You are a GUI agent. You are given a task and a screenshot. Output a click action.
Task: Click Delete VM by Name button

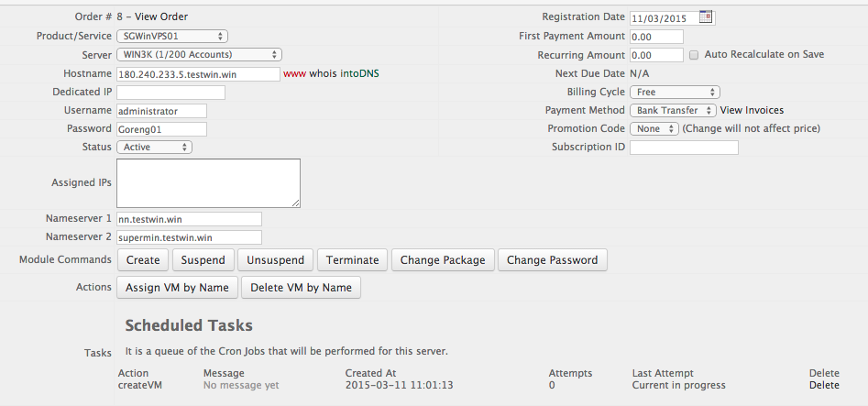[x=302, y=288]
